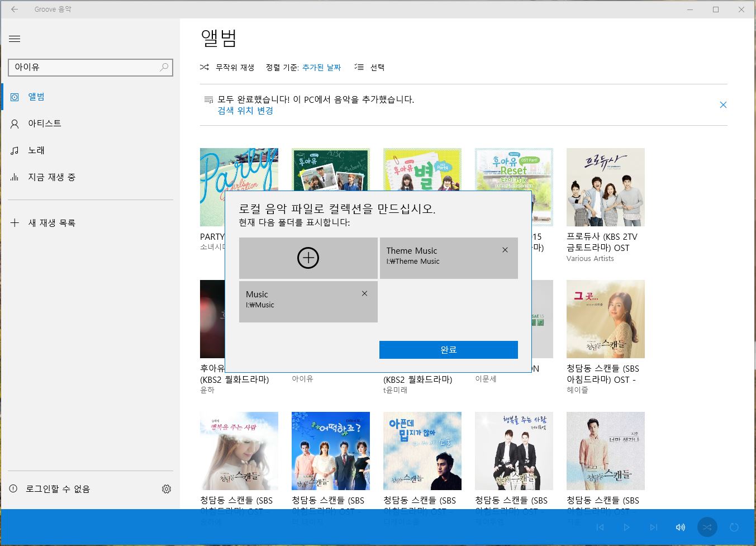Skip to previous track
756x546 pixels.
600,527
